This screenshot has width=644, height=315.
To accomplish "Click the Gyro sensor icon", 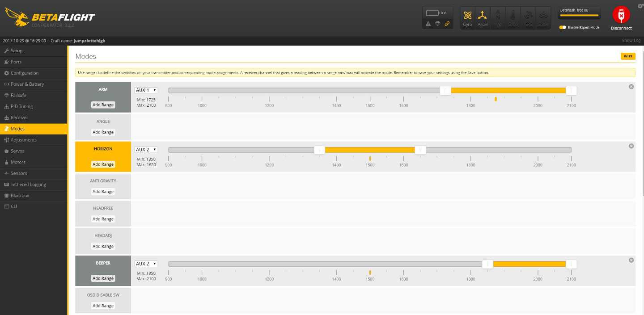I will [467, 18].
